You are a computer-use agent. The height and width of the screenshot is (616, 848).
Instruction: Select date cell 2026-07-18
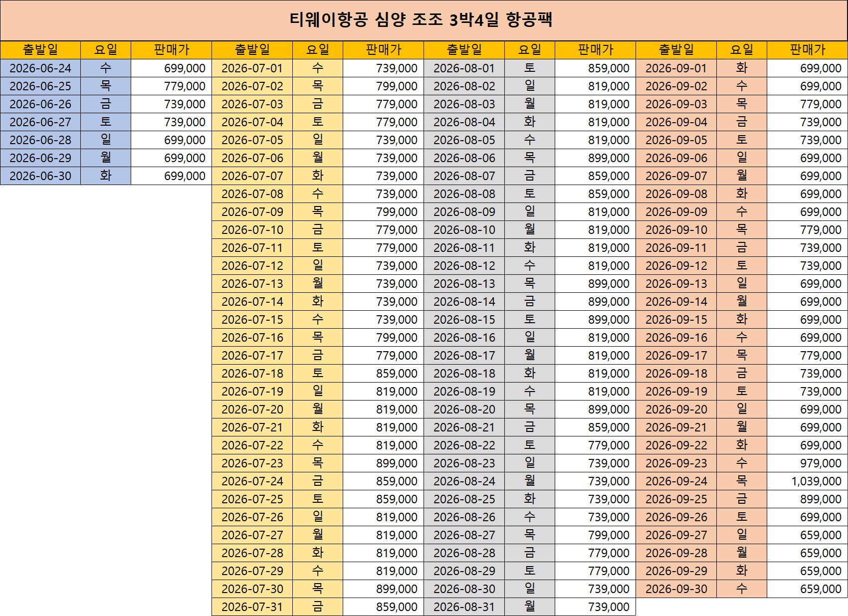tap(252, 374)
